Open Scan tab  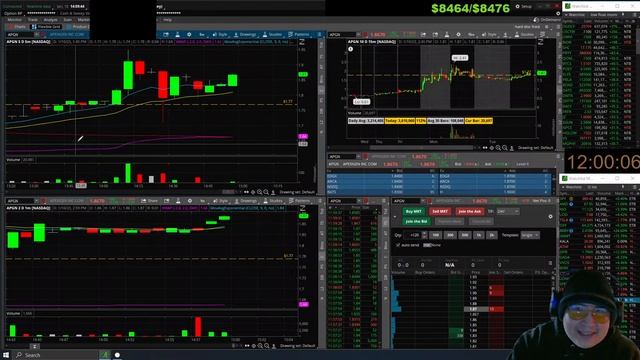(68, 20)
